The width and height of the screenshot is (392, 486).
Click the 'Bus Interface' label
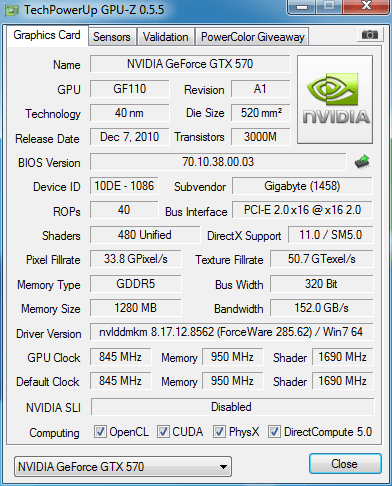tap(196, 212)
